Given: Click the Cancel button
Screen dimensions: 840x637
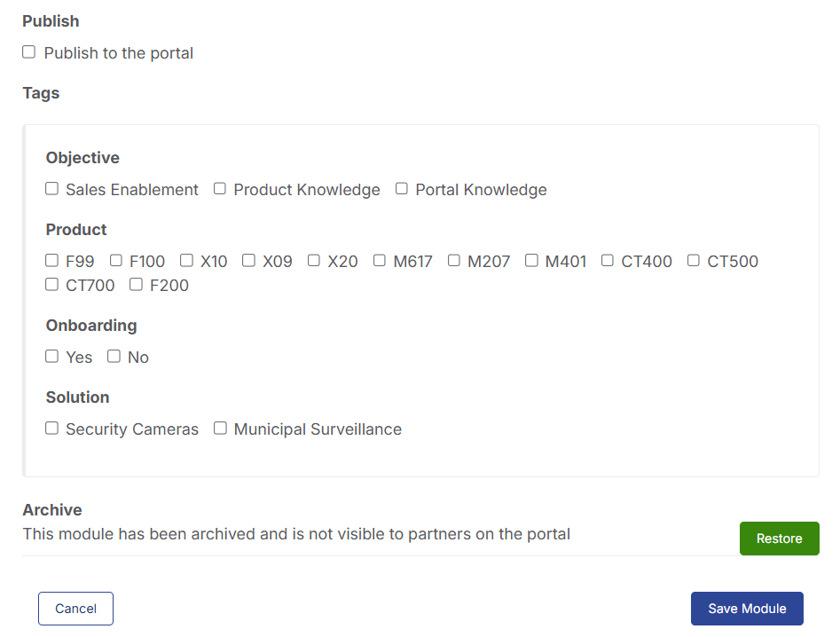Looking at the screenshot, I should (75, 609).
